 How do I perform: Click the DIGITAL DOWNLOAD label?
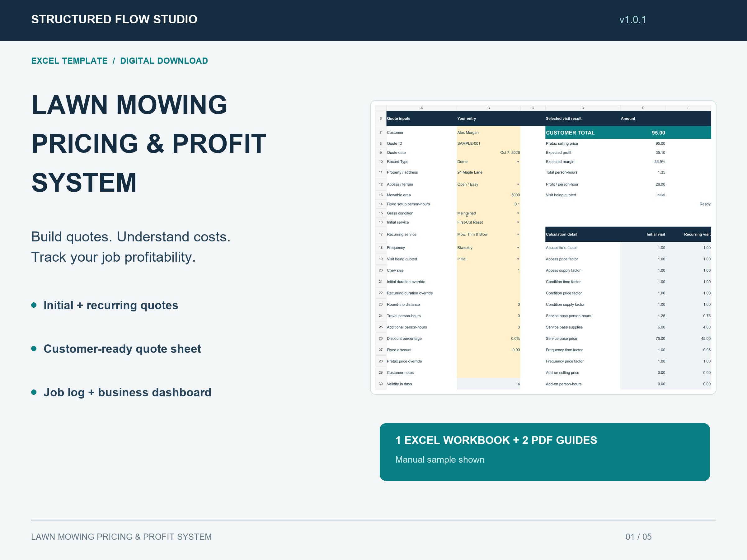pyautogui.click(x=164, y=61)
